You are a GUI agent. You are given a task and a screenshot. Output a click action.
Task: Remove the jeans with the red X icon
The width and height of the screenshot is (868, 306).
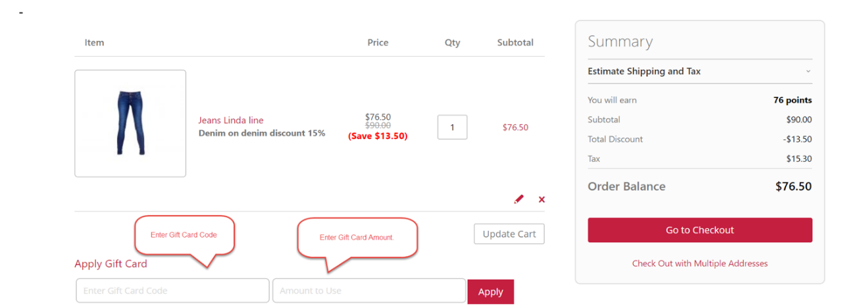[x=542, y=199]
